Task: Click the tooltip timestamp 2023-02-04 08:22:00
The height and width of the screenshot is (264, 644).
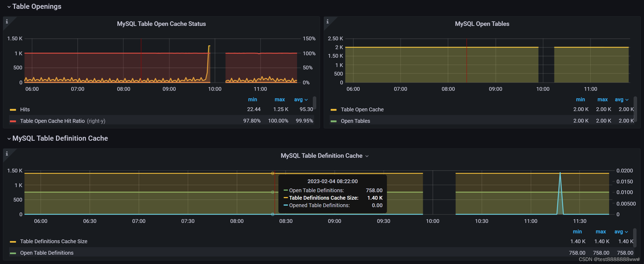Action: click(x=333, y=181)
